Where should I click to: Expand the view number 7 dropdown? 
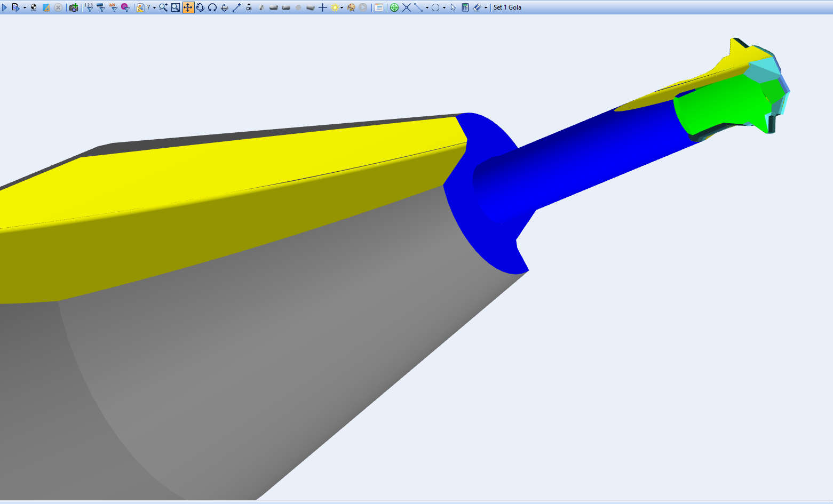(154, 7)
